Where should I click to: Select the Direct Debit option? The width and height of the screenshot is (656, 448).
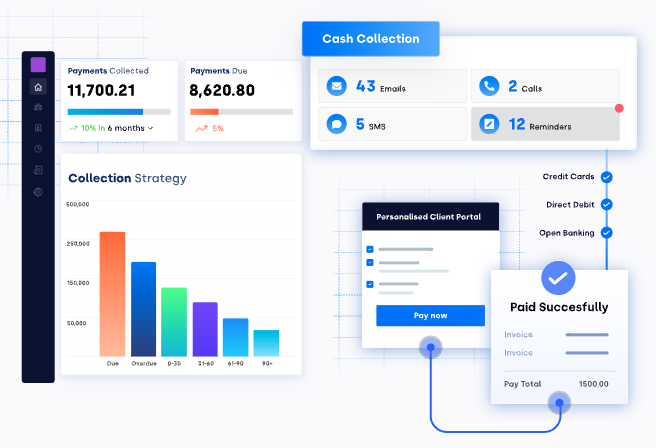tap(570, 205)
